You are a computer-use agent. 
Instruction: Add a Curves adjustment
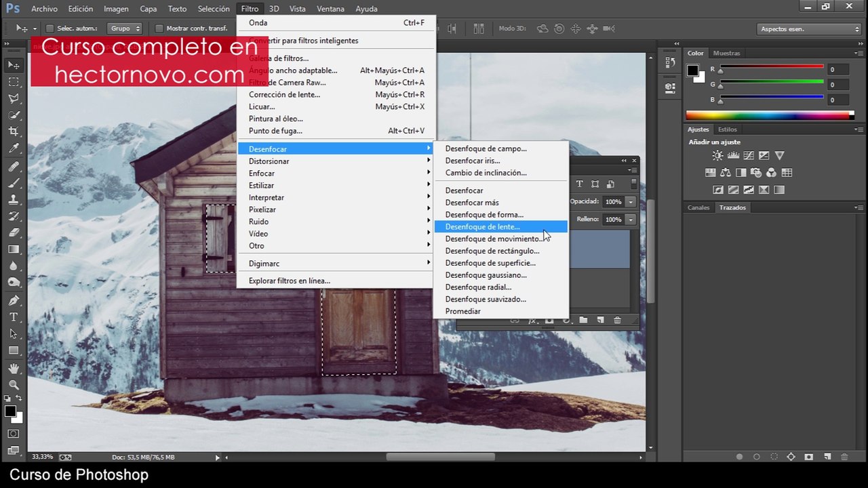(x=749, y=156)
